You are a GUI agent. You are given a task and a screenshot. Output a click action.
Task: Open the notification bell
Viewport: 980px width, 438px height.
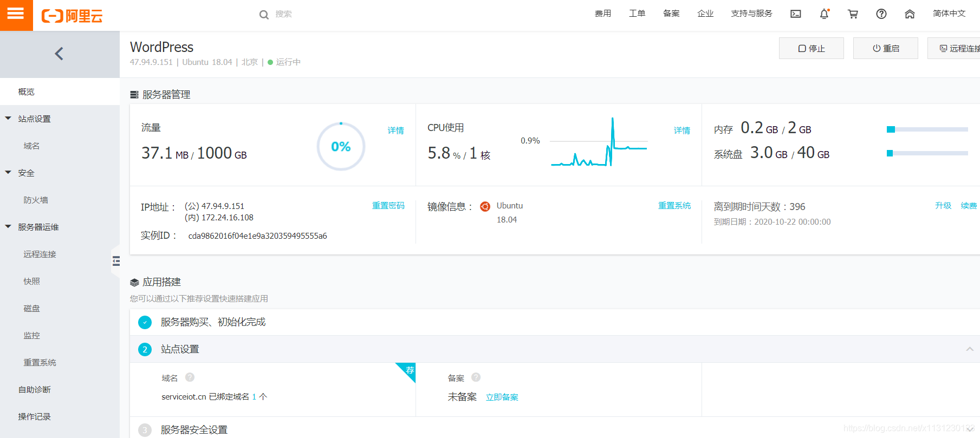pyautogui.click(x=824, y=14)
